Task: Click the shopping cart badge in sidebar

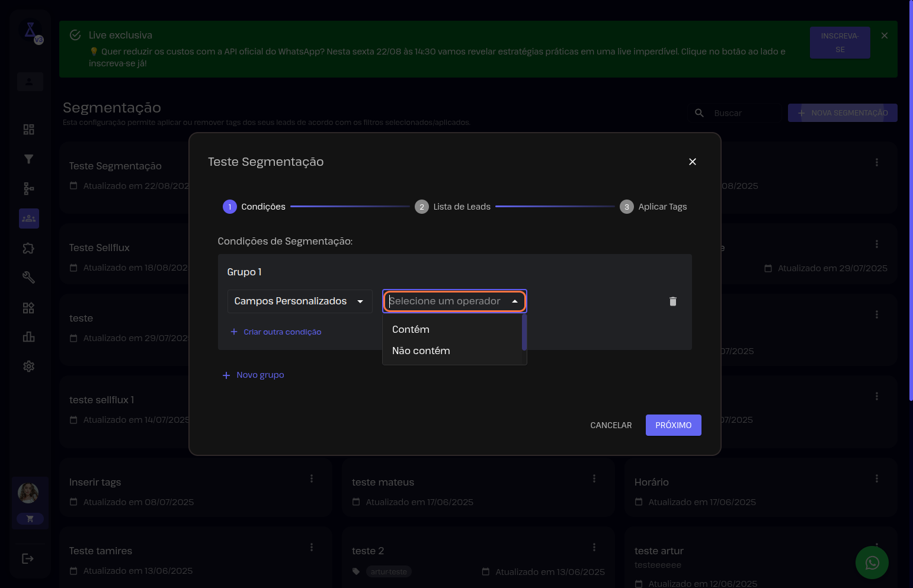Action: point(30,519)
